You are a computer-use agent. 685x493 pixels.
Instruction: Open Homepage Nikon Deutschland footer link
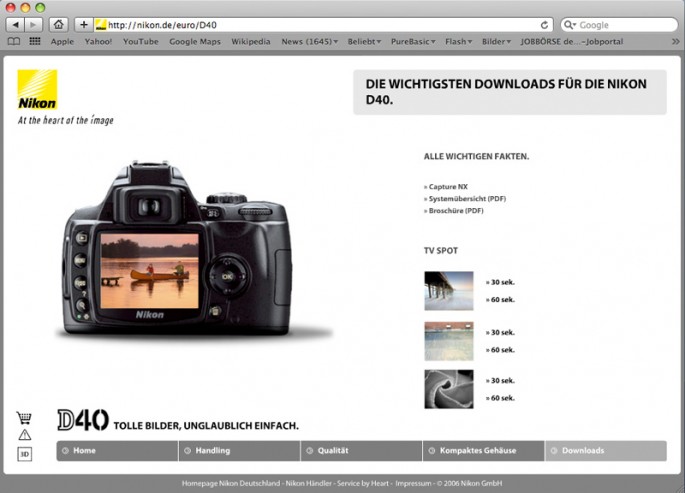tap(231, 483)
